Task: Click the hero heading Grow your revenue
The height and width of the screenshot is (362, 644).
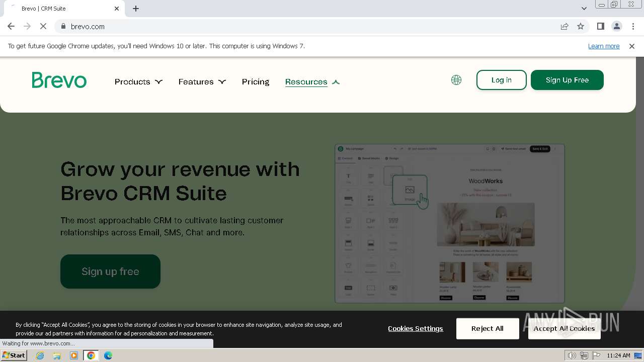Action: coord(180,181)
